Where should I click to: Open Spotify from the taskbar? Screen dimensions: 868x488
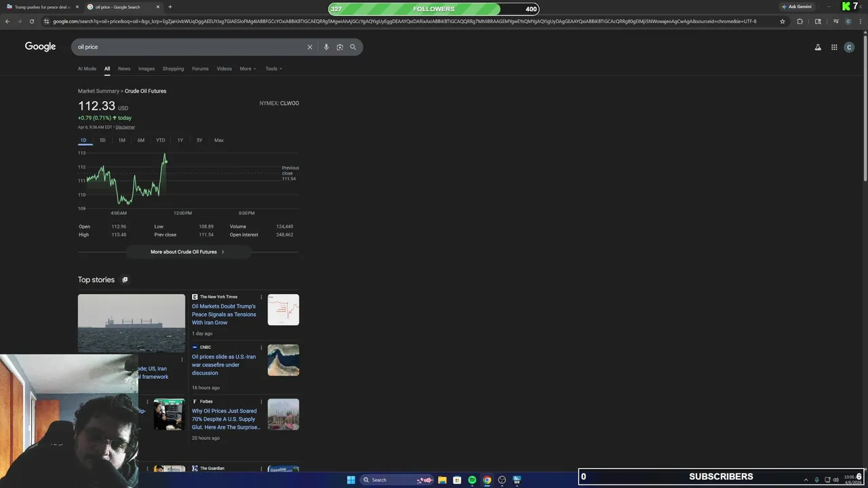(x=472, y=480)
